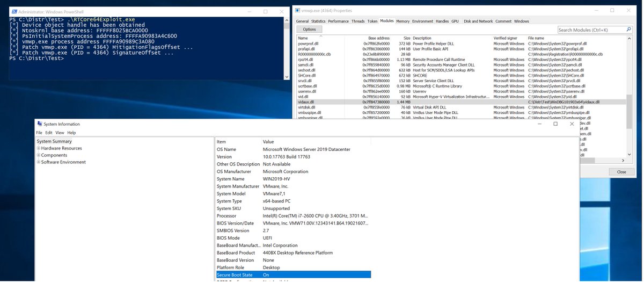Select the virtdisk.dll module row
Screen dimensions: 644x282
pos(461,107)
